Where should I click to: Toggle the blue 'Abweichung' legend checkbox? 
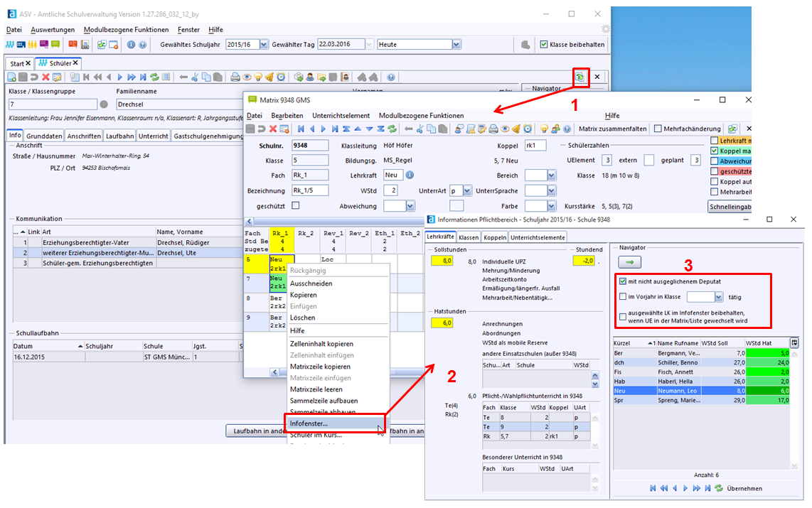(714, 161)
